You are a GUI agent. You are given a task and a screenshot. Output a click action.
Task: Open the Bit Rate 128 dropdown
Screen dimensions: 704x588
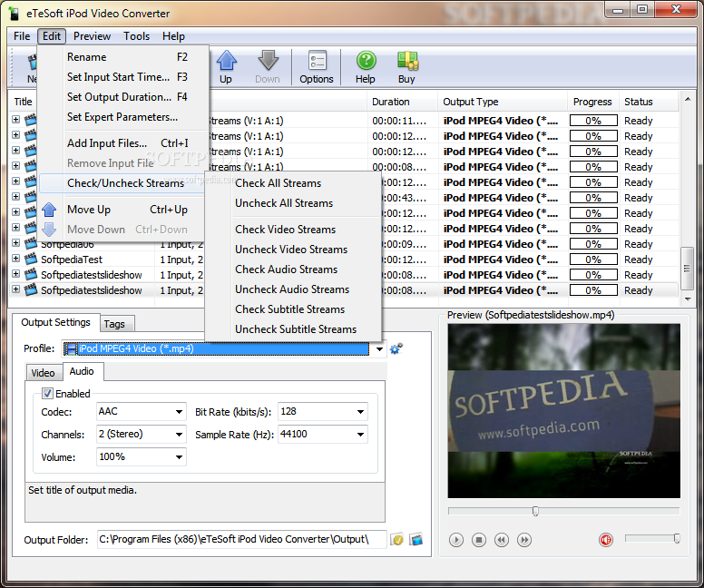[360, 411]
